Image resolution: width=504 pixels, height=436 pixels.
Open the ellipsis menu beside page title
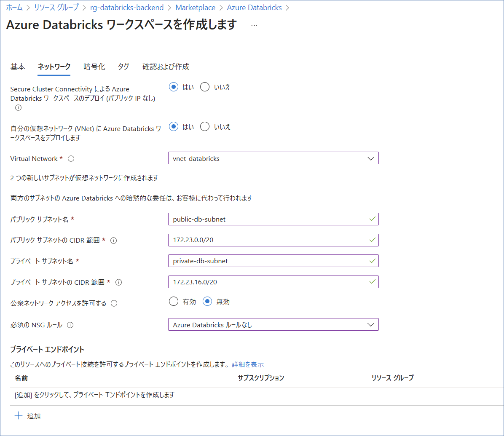click(x=254, y=25)
